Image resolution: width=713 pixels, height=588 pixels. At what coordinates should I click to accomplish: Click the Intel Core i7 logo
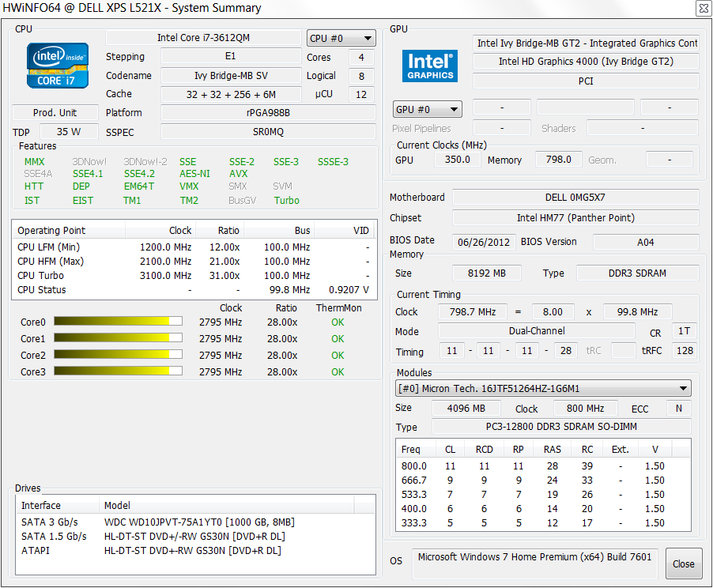coord(57,66)
